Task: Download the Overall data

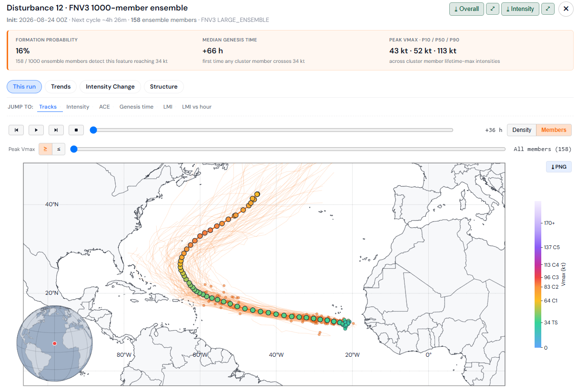Action: pyautogui.click(x=466, y=9)
